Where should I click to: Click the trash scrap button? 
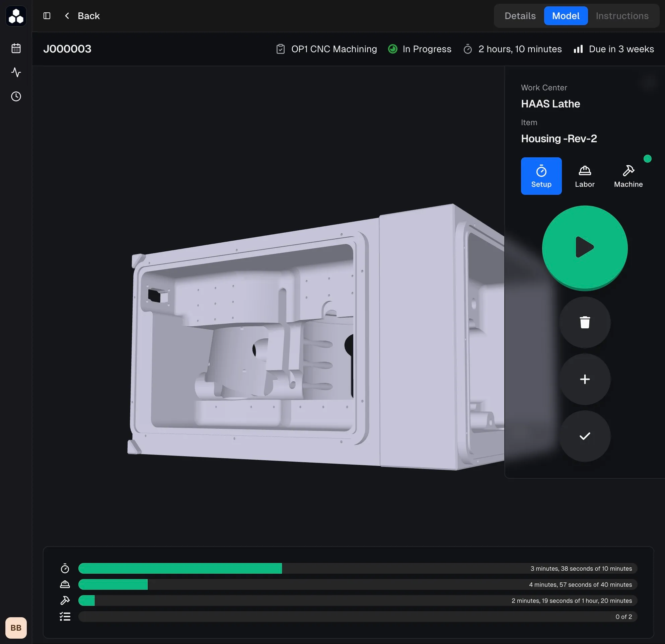click(x=585, y=322)
